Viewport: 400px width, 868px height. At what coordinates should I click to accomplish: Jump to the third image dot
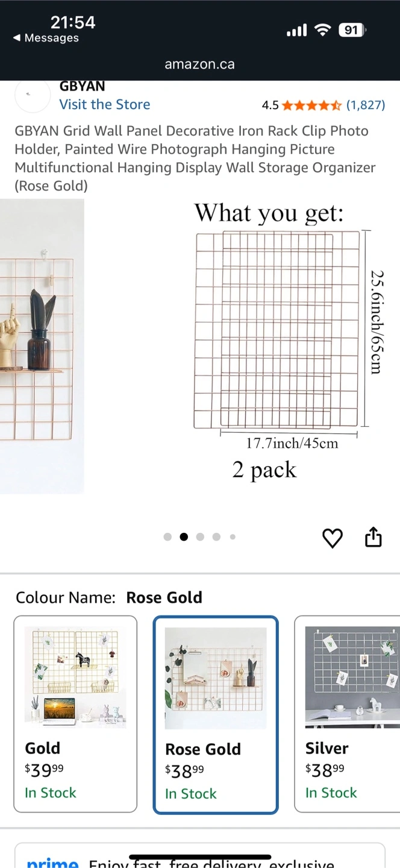pyautogui.click(x=200, y=537)
